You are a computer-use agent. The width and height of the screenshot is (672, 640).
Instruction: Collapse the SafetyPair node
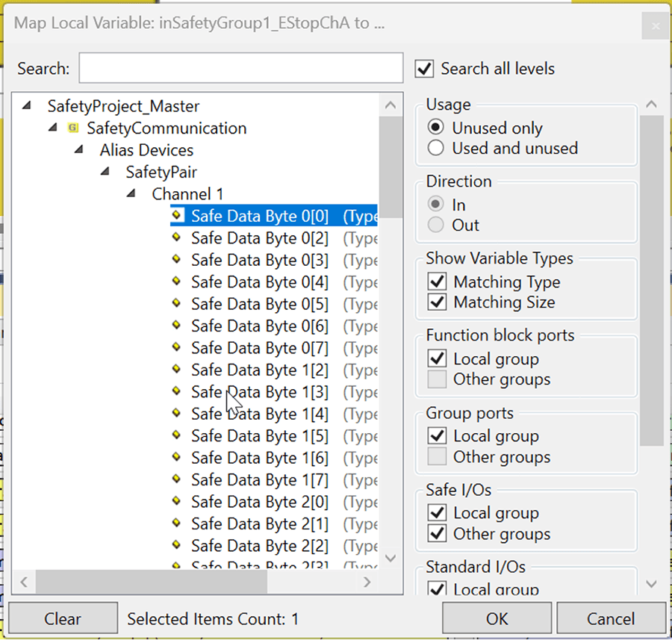click(x=105, y=172)
